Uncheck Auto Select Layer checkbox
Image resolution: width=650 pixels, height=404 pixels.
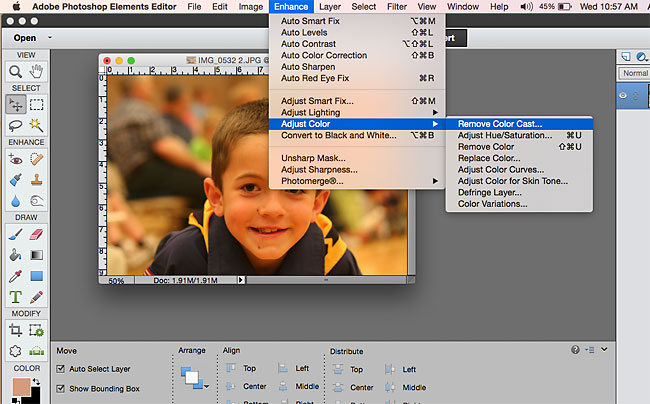[61, 369]
